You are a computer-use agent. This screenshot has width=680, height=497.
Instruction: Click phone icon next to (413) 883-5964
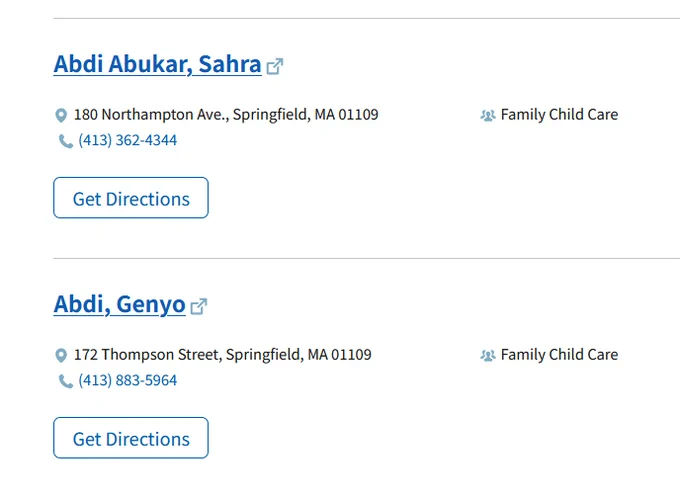tap(65, 381)
